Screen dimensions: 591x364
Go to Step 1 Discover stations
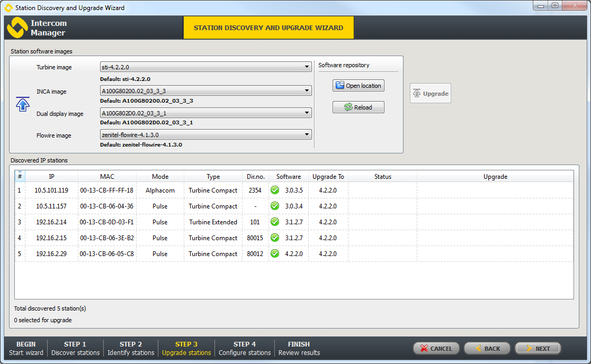[x=75, y=348]
